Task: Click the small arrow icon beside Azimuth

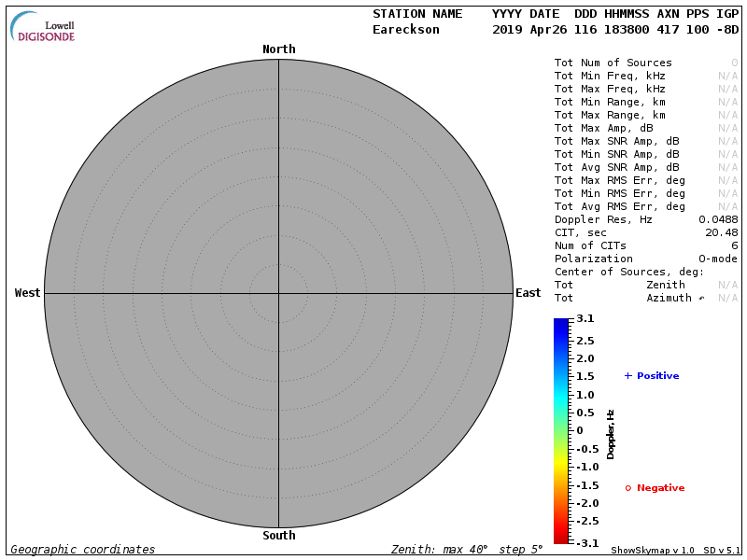Action: point(701,298)
